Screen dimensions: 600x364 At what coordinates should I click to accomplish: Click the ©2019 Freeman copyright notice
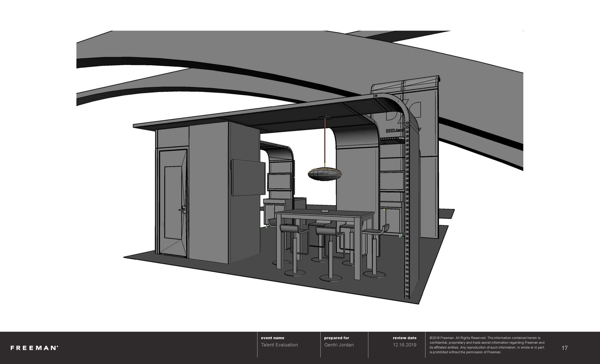487,345
